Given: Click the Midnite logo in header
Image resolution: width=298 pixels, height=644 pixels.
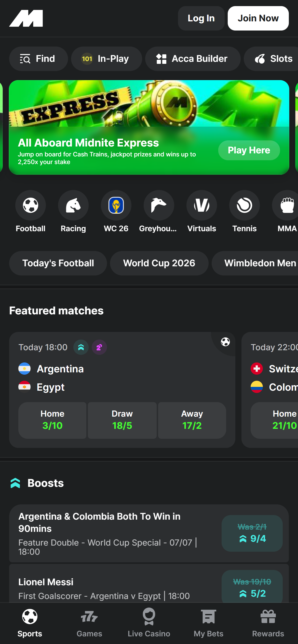Looking at the screenshot, I should 26,18.
